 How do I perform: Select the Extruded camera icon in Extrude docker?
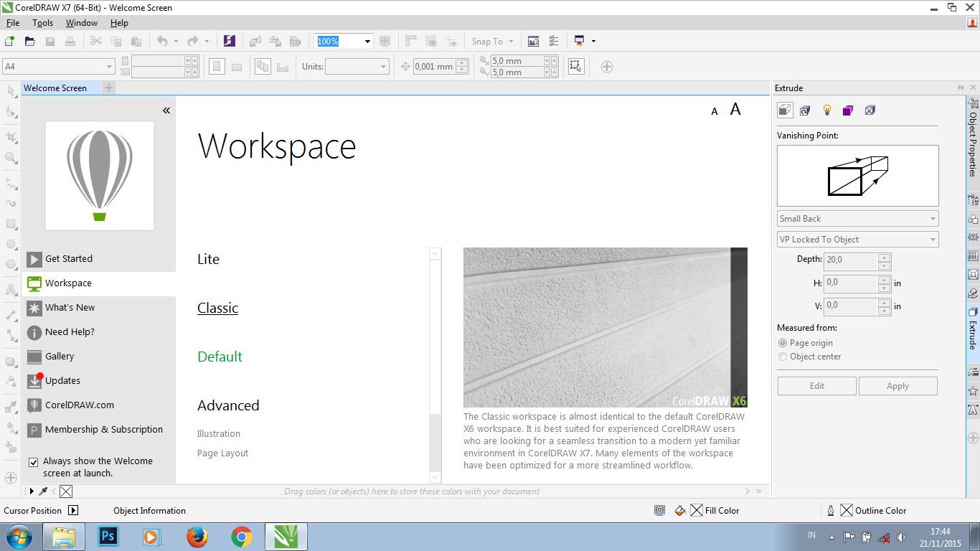tap(785, 110)
